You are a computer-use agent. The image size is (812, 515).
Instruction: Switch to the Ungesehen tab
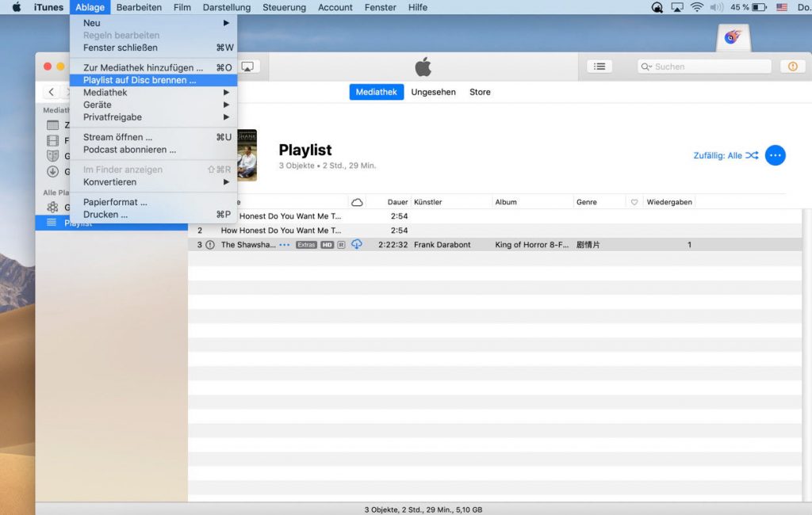click(434, 92)
